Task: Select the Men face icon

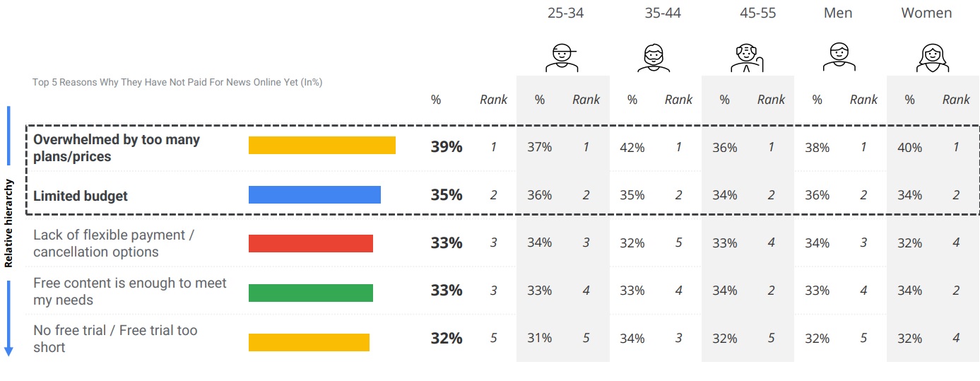Action: pyautogui.click(x=839, y=58)
